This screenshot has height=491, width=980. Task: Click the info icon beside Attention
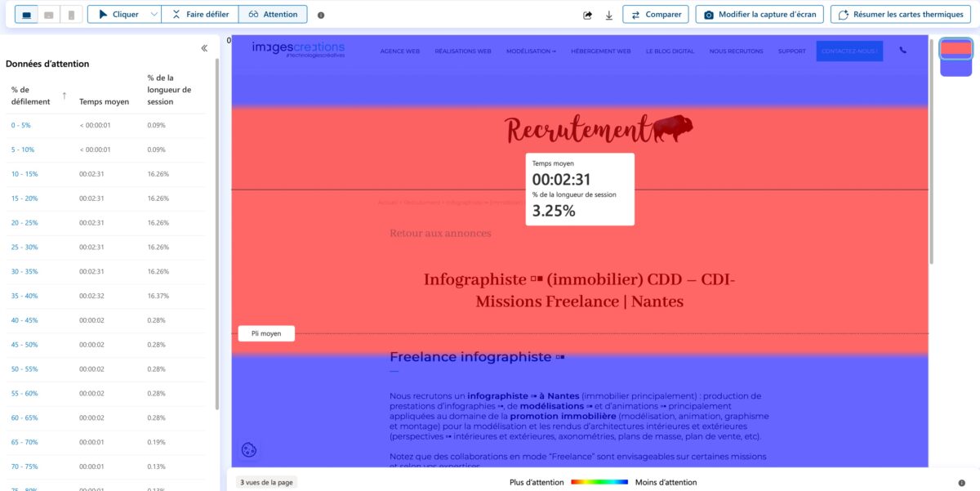pyautogui.click(x=320, y=15)
